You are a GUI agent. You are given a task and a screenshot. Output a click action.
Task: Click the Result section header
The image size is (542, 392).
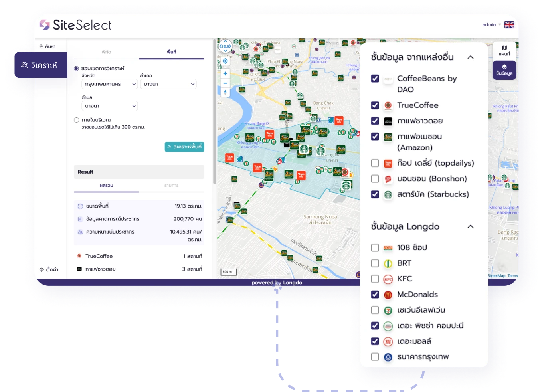point(139,172)
